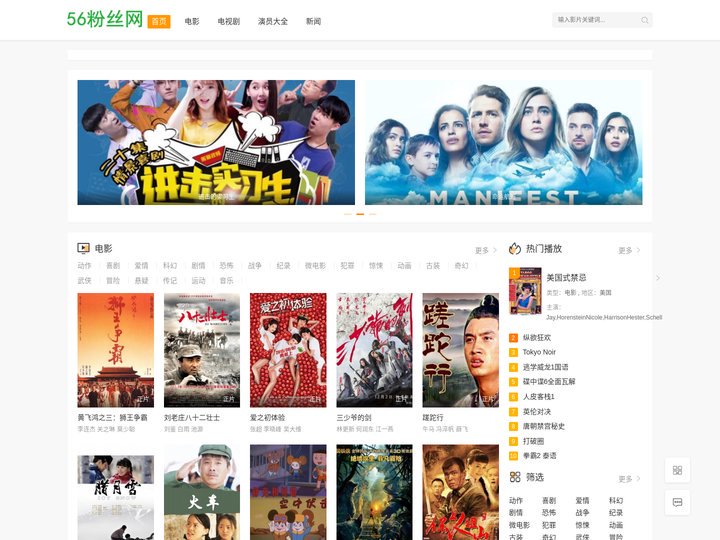
Task: Open the floating QR grid button
Action: point(677,470)
